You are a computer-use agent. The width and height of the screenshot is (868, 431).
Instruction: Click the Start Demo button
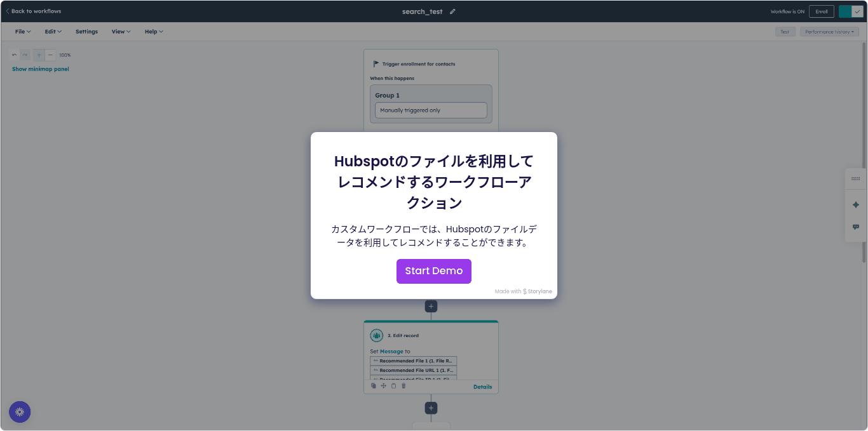coord(434,271)
